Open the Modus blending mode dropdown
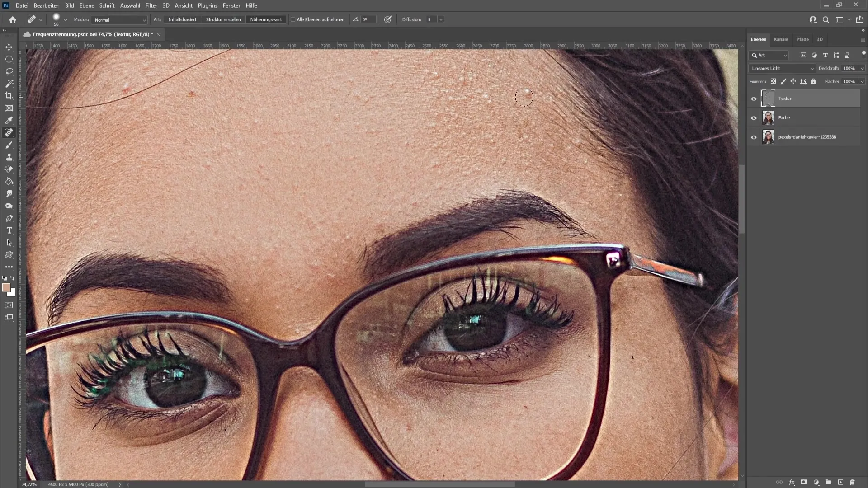This screenshot has width=868, height=488. 119,20
